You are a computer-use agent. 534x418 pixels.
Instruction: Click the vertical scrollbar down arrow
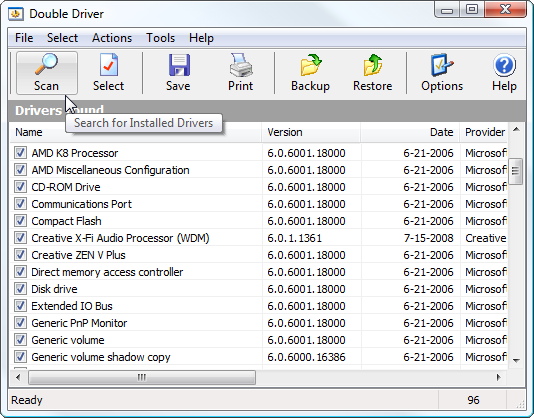tap(516, 360)
